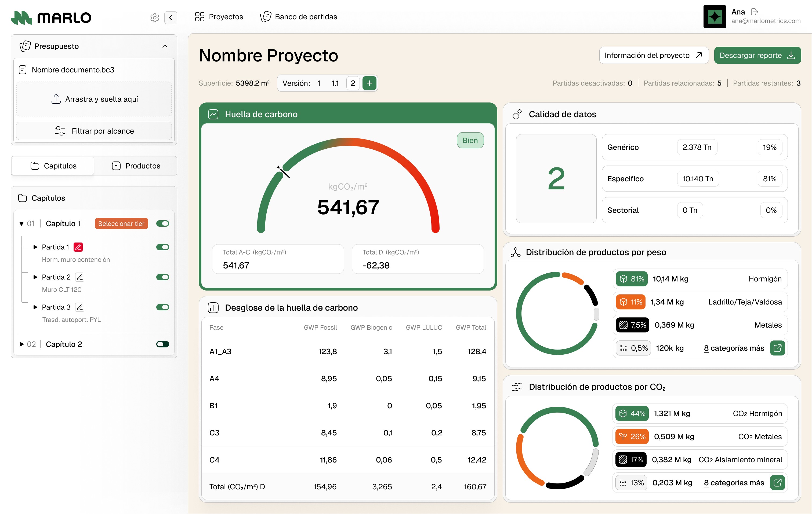Click the Distribución por CO₂ icon
812x514 pixels.
click(x=517, y=387)
